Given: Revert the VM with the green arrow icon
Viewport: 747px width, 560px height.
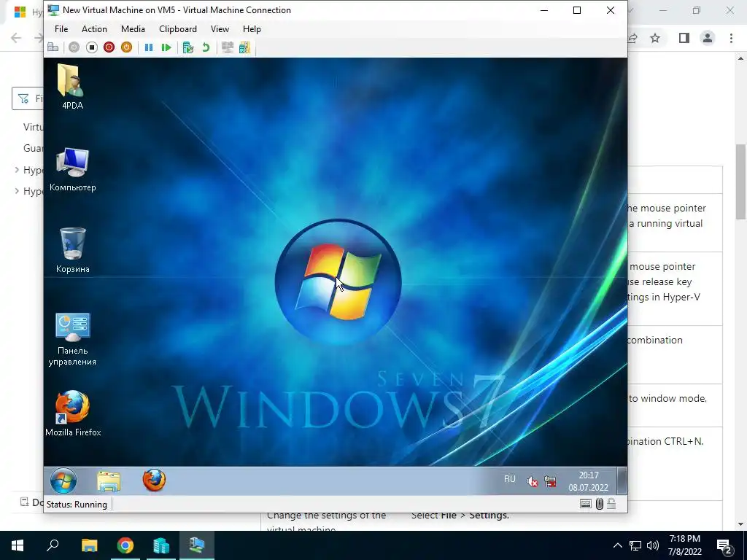Looking at the screenshot, I should coord(206,47).
